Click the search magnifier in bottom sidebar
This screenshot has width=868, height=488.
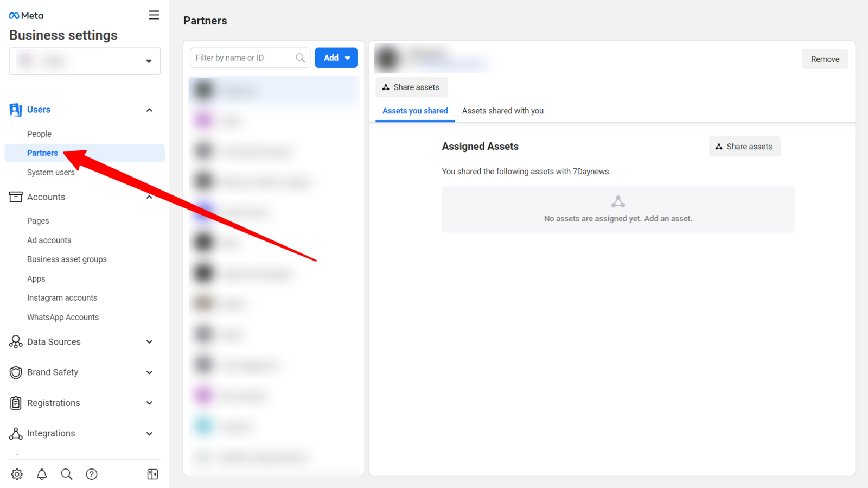(67, 474)
